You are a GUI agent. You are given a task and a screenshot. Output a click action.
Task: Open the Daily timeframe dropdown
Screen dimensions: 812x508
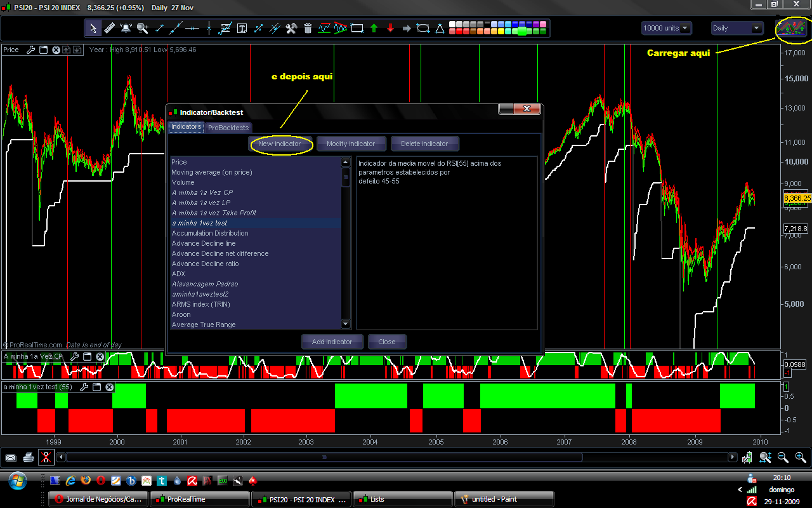click(737, 28)
